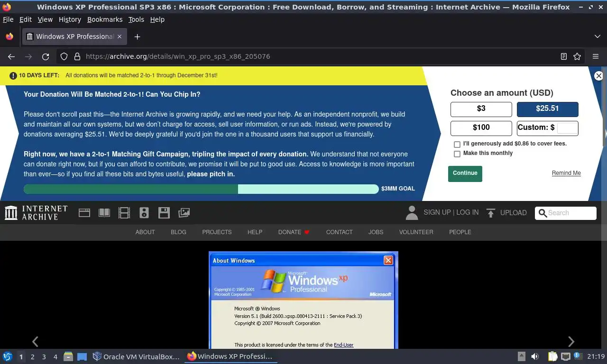
Task: Show next image with right carousel arrow
Action: pyautogui.click(x=571, y=341)
